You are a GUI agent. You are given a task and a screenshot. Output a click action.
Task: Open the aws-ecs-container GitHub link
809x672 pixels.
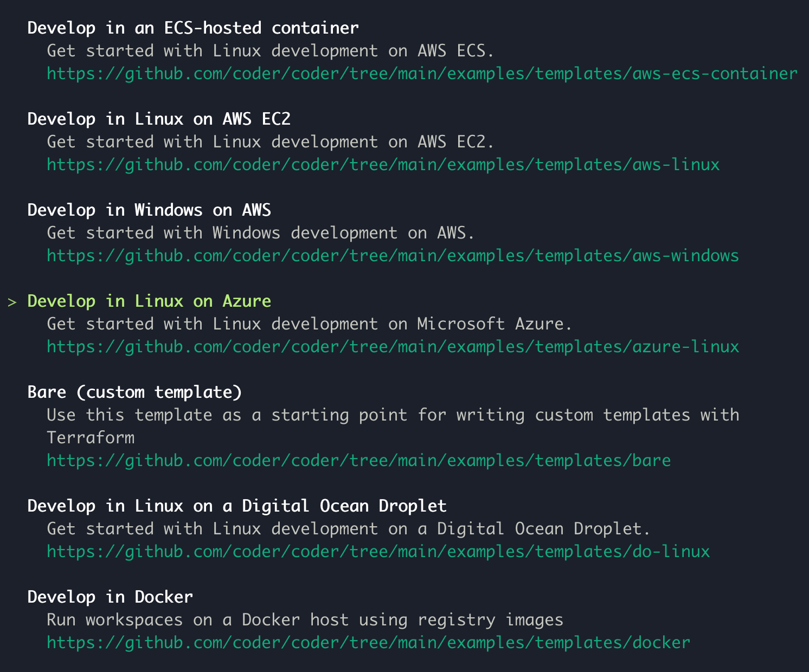coord(422,73)
